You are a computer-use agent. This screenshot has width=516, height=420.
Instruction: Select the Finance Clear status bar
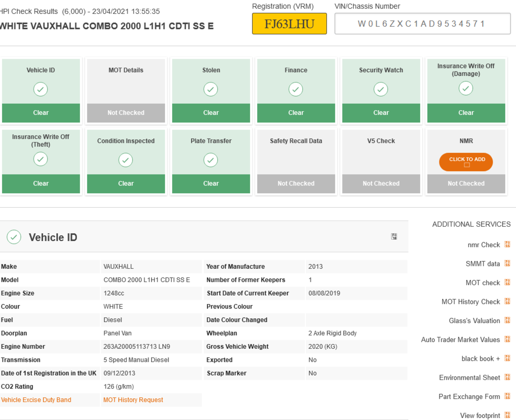[x=296, y=113]
